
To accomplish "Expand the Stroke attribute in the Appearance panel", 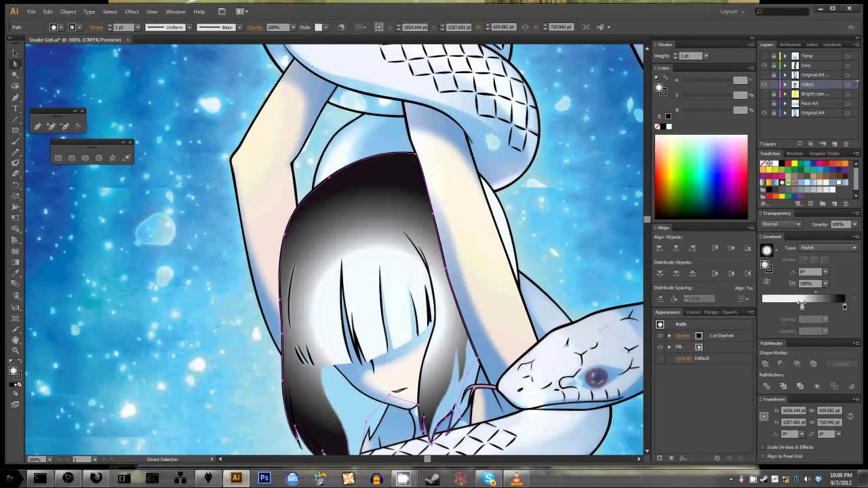I will point(669,335).
